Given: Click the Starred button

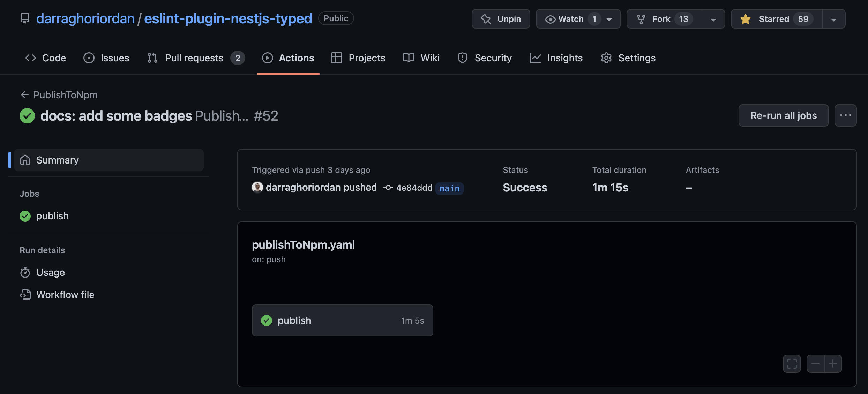Looking at the screenshot, I should tap(777, 19).
